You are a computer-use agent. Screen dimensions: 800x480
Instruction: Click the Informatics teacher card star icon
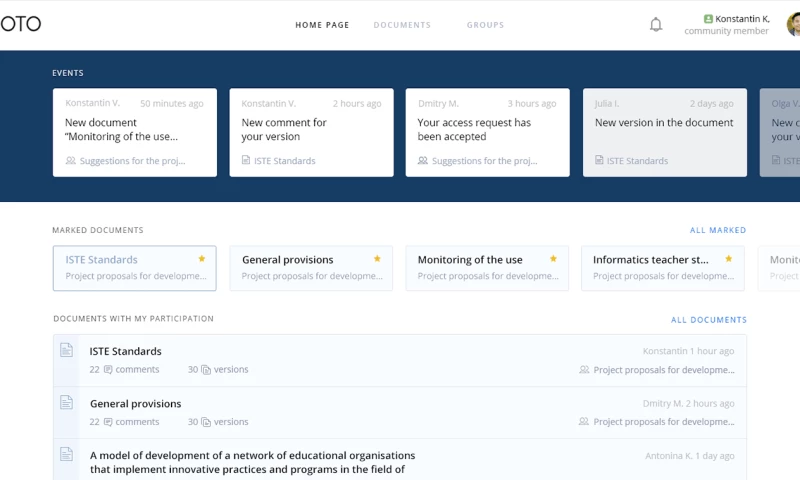tap(729, 259)
